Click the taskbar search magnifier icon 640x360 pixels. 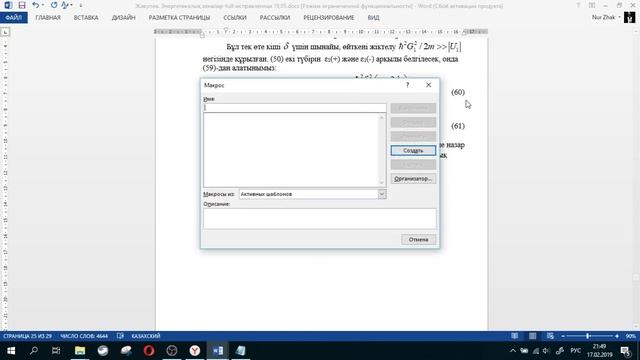point(34,351)
